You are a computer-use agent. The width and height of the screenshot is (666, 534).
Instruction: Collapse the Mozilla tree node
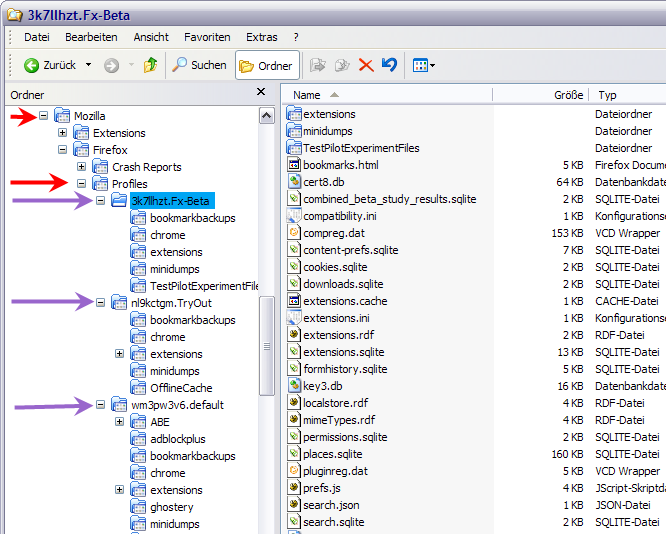coord(43,116)
